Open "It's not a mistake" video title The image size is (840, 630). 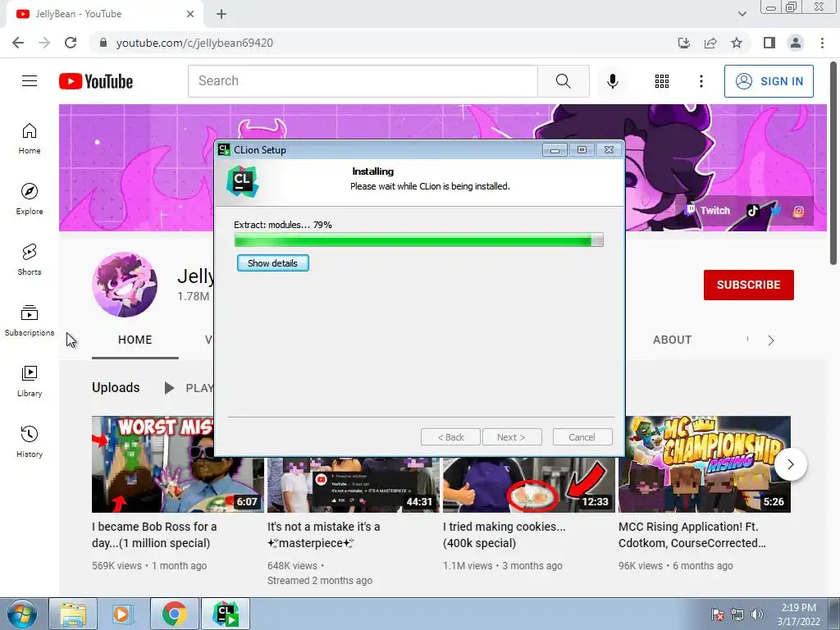click(323, 535)
